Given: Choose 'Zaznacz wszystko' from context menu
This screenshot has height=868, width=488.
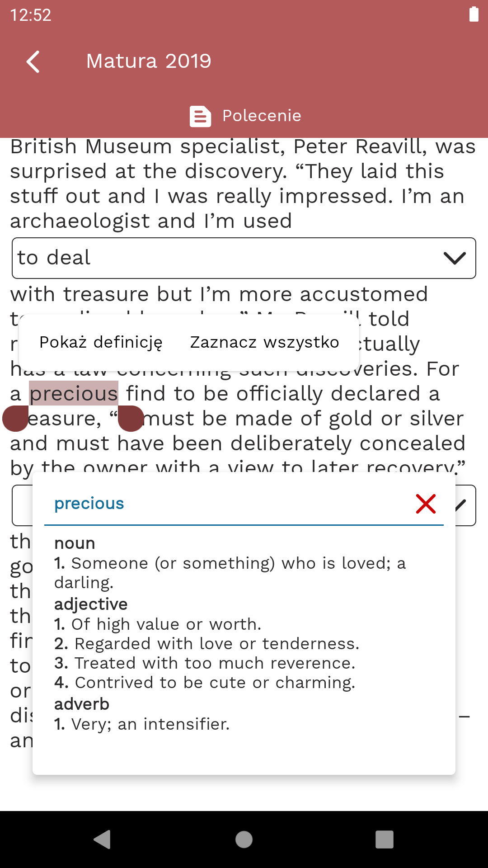Looking at the screenshot, I should point(264,342).
